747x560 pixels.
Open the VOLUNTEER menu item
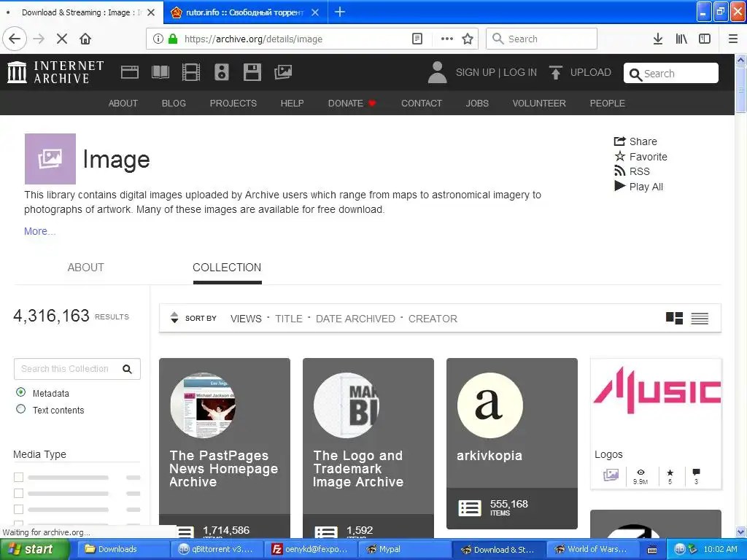coord(539,104)
